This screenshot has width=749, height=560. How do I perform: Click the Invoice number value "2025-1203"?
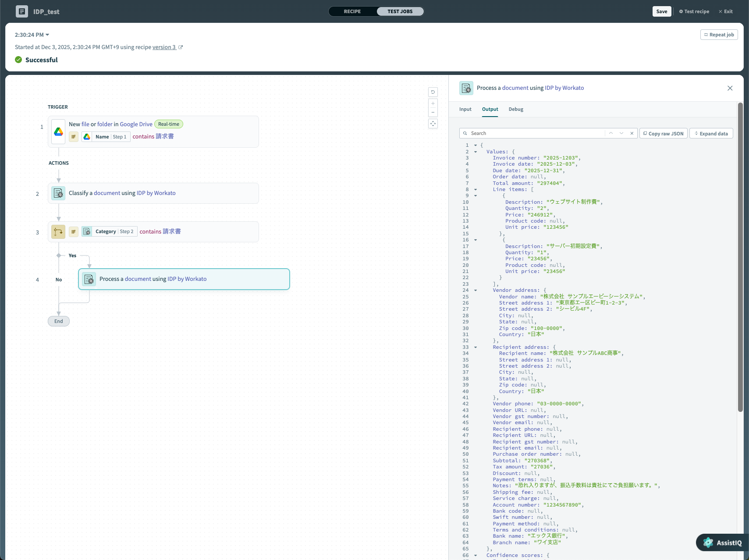[x=561, y=158]
